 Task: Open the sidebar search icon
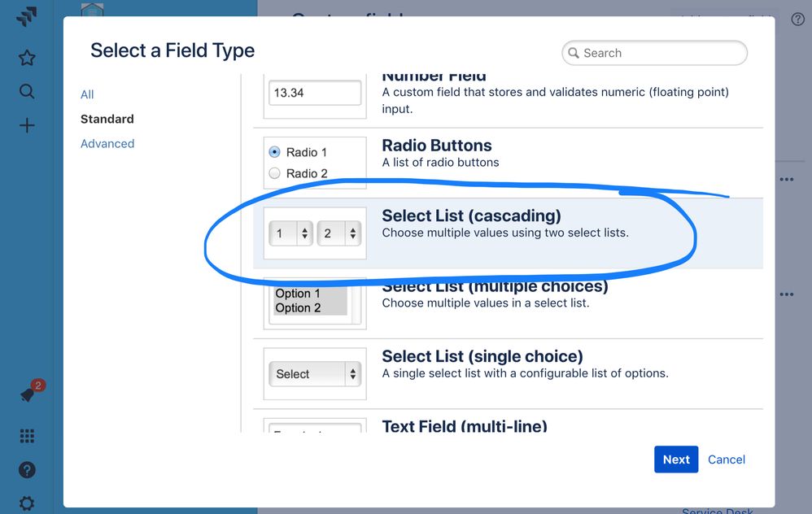point(26,92)
